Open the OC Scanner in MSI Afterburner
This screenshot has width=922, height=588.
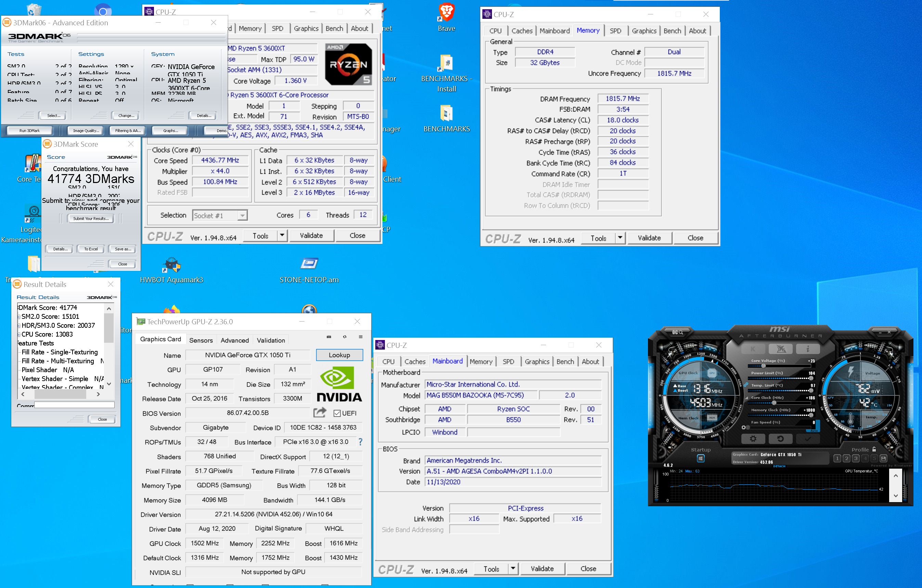677,332
